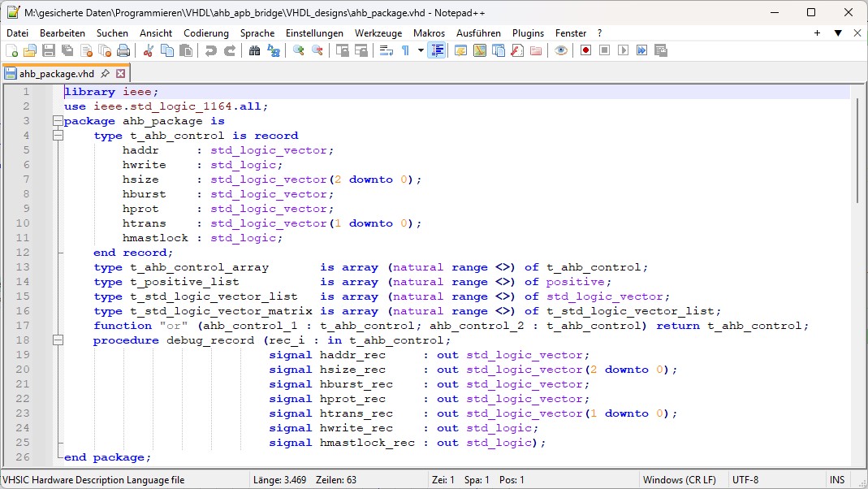The height and width of the screenshot is (489, 868).
Task: Zoom in using the magnifier plus icon
Action: point(299,50)
